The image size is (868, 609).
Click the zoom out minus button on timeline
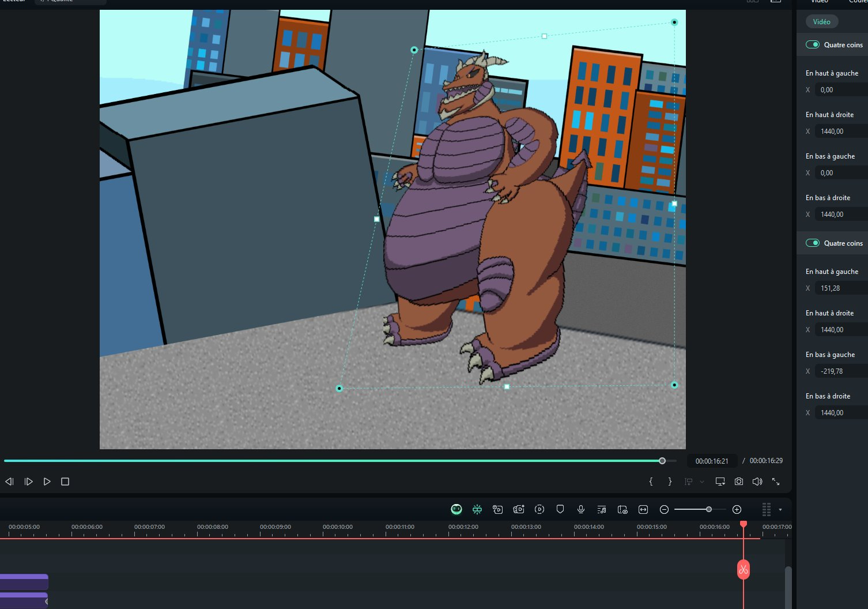point(664,509)
